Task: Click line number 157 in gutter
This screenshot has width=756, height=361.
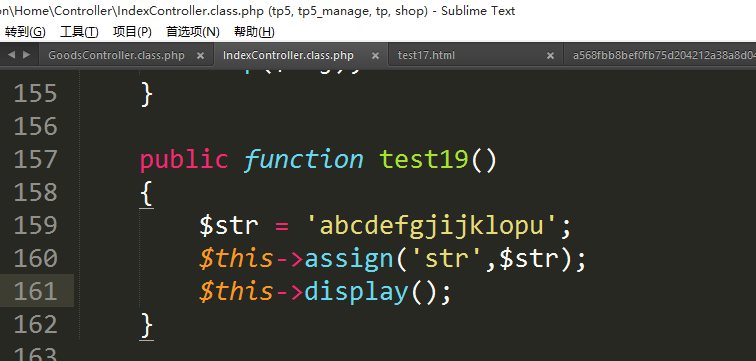Action: 36,159
